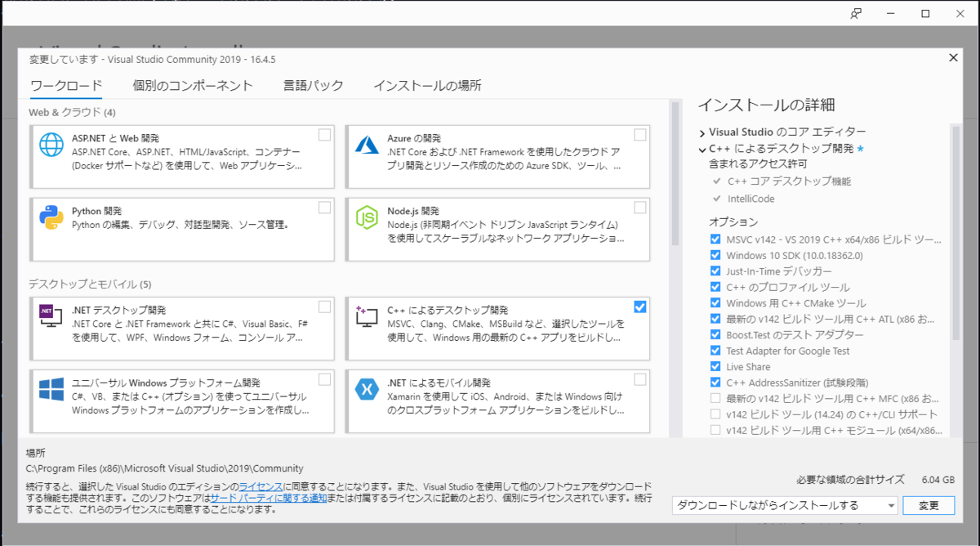Click the .NET desktop development icon

(x=51, y=316)
